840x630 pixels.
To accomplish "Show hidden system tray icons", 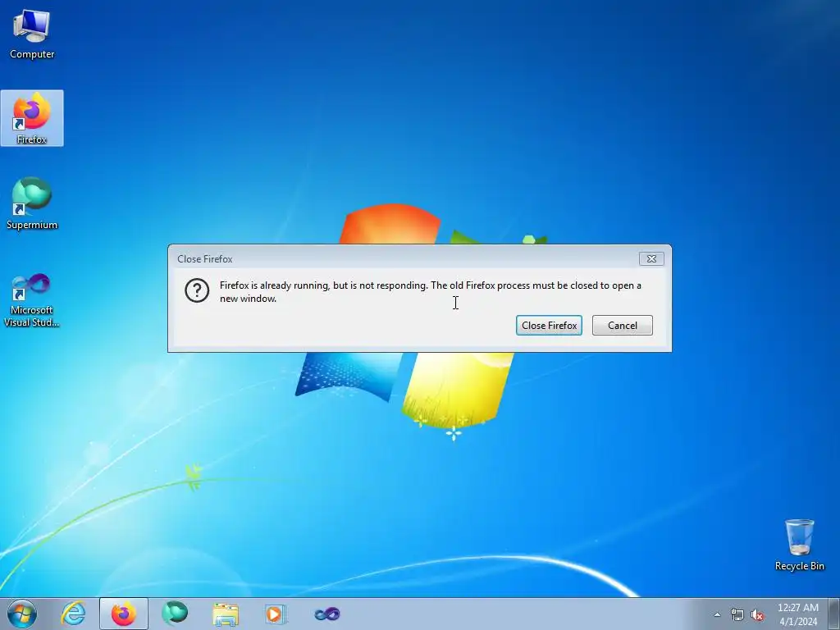I will [x=717, y=614].
